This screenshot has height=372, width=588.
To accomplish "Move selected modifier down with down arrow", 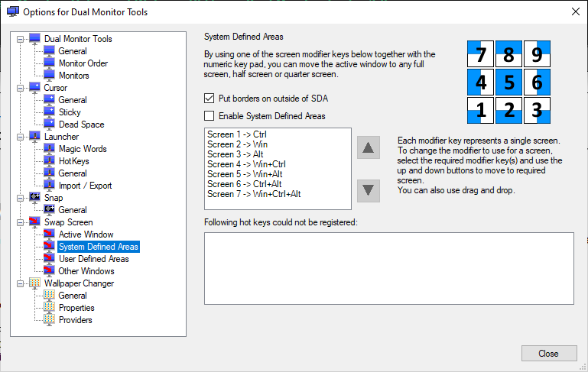I will 369,191.
